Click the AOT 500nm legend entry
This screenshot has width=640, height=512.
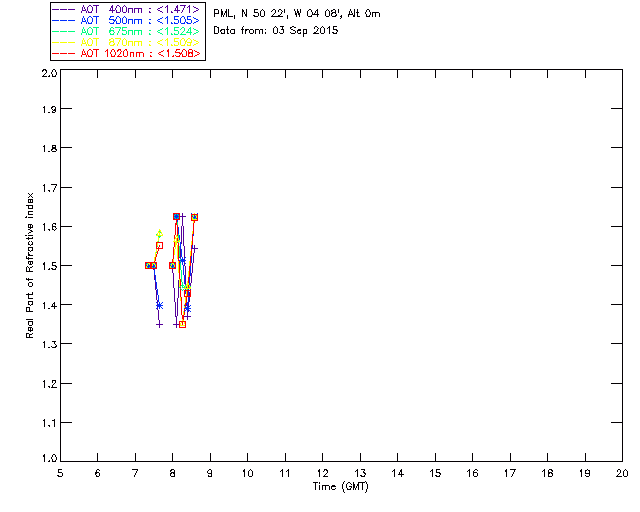click(126, 20)
